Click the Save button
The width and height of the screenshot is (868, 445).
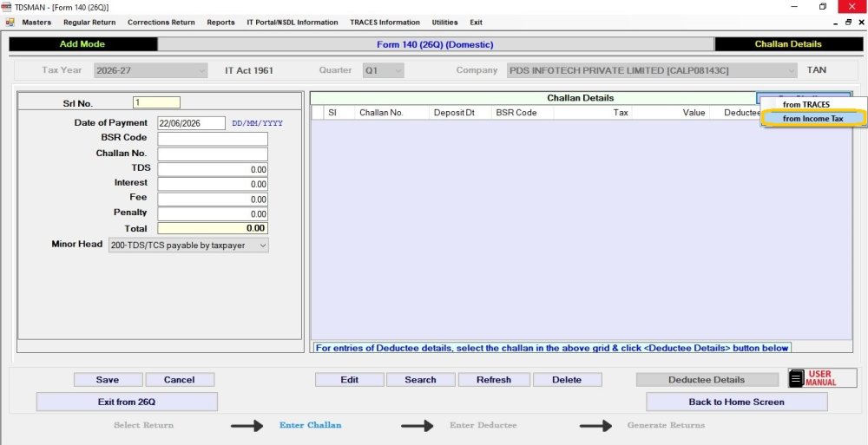(x=108, y=380)
